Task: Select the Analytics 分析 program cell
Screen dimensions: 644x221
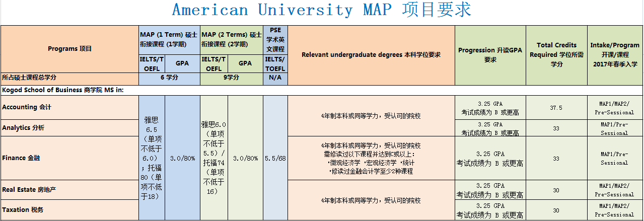Action: tap(69, 128)
